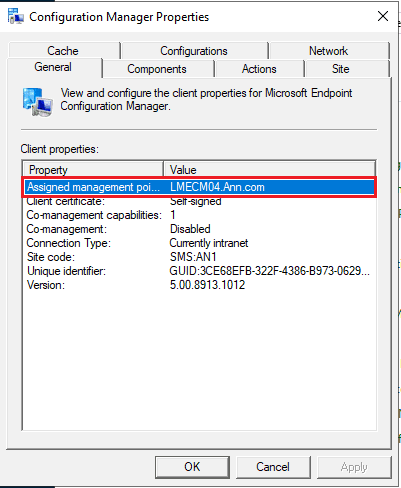Viewport: 401px width, 488px height.
Task: Click the Self-signed certificate value
Action: [196, 201]
